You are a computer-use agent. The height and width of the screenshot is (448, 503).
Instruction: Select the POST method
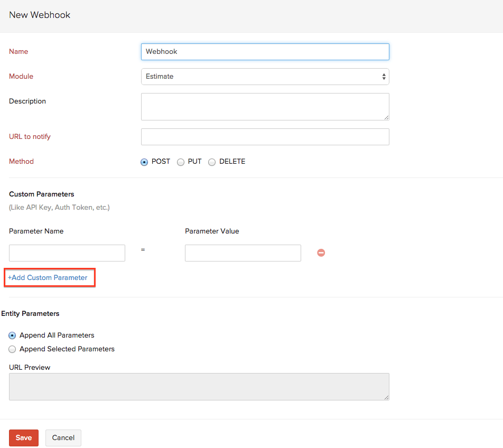(144, 162)
